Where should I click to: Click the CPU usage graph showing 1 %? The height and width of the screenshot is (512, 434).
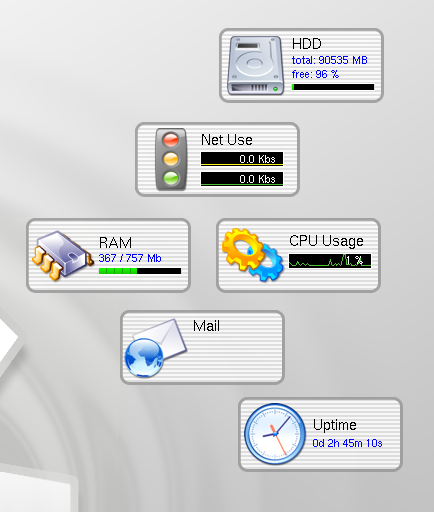[x=330, y=261]
